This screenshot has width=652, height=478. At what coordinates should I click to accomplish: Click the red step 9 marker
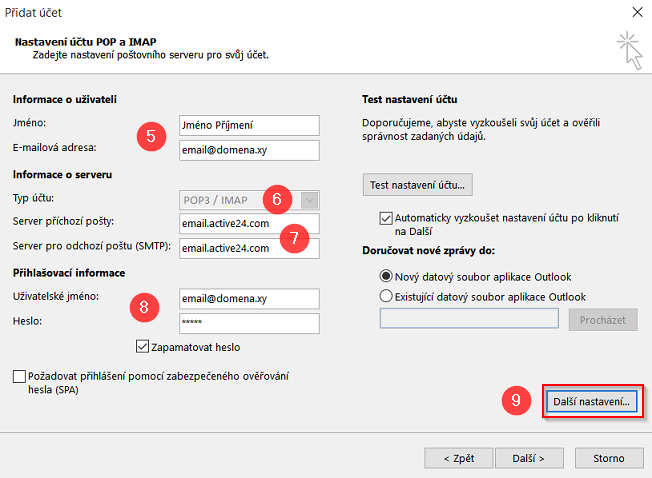515,400
